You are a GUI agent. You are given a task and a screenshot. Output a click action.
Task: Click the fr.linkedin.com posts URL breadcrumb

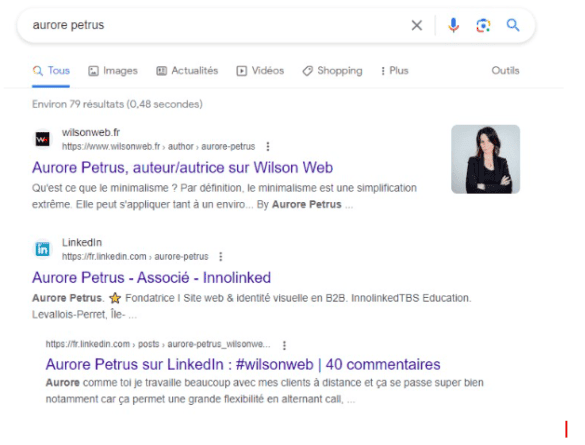158,344
